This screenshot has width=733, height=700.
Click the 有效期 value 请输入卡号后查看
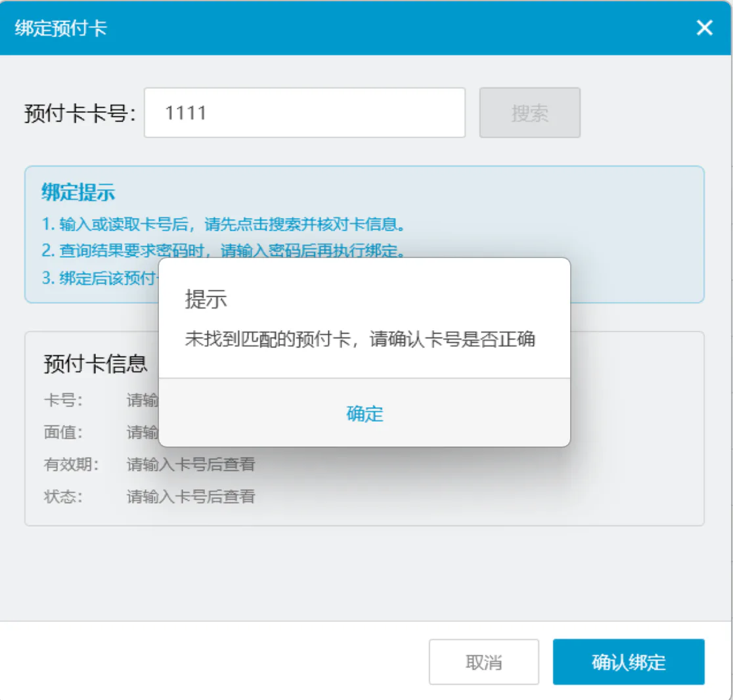[x=190, y=464]
